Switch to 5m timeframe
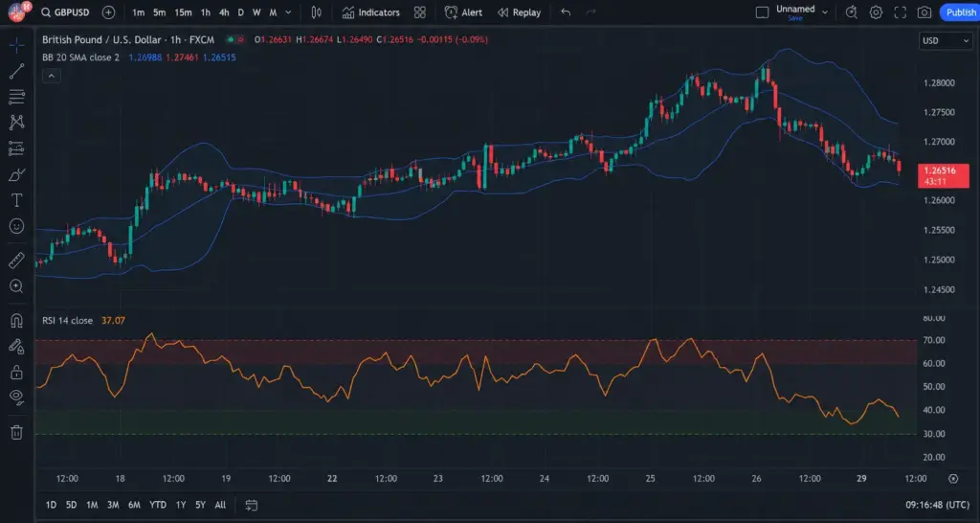 point(160,12)
